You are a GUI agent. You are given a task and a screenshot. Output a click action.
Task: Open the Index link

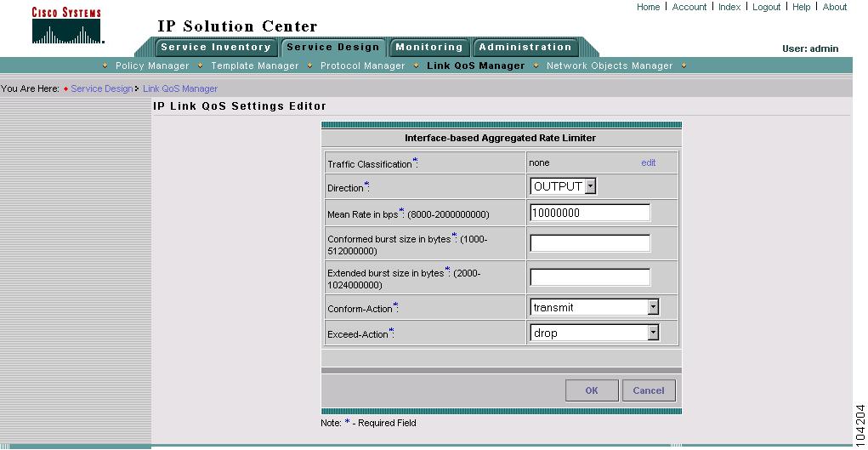(x=729, y=7)
